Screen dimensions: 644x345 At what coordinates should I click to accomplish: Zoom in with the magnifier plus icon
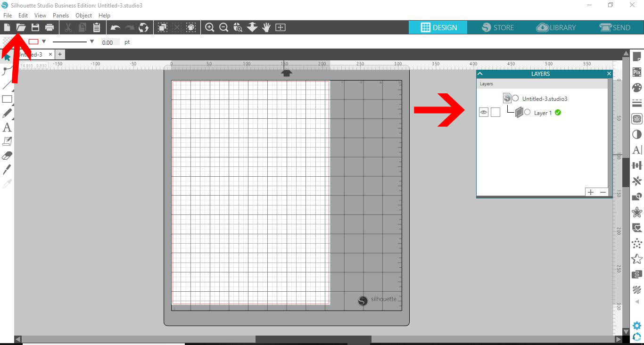pos(210,27)
